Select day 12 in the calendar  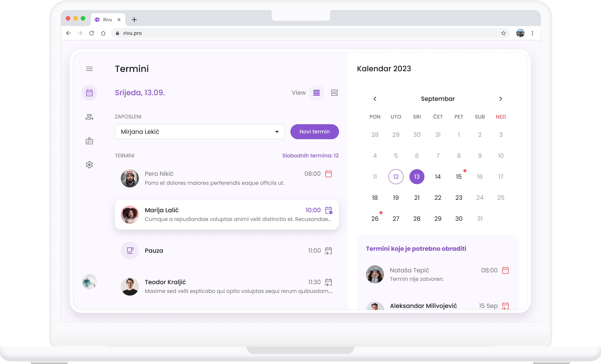pyautogui.click(x=396, y=177)
